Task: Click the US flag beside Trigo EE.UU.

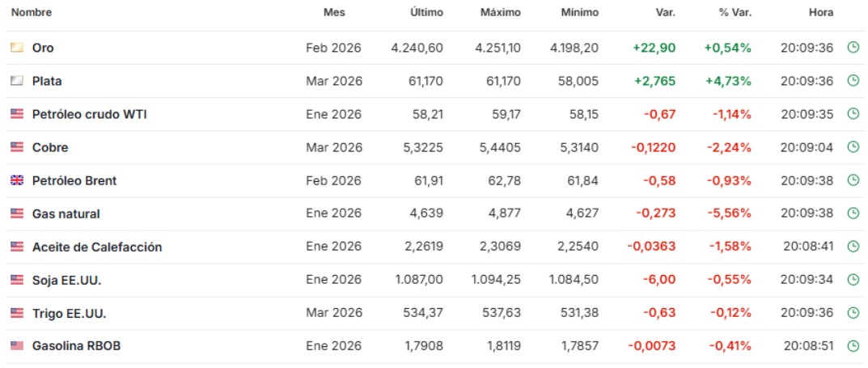Action: (17, 313)
